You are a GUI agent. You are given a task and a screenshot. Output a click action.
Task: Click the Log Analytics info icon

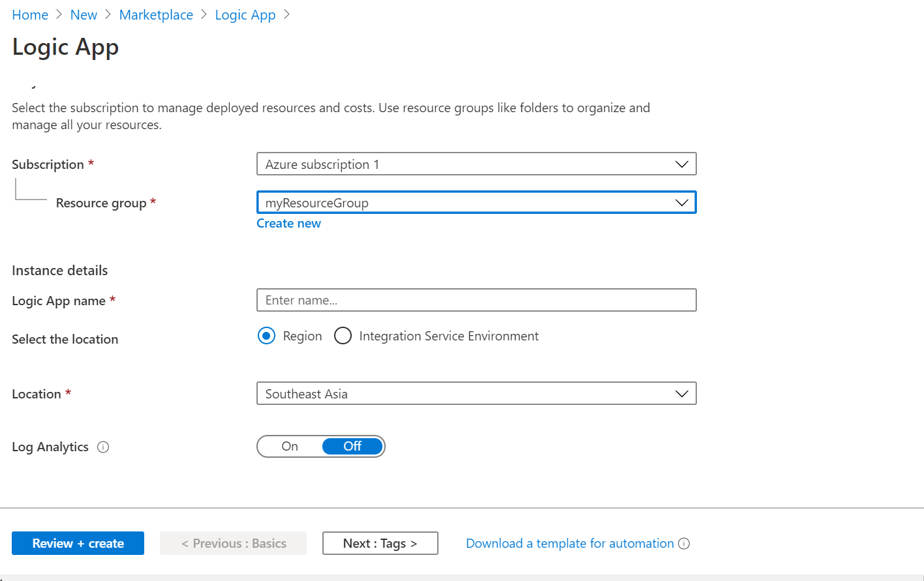pyautogui.click(x=103, y=447)
